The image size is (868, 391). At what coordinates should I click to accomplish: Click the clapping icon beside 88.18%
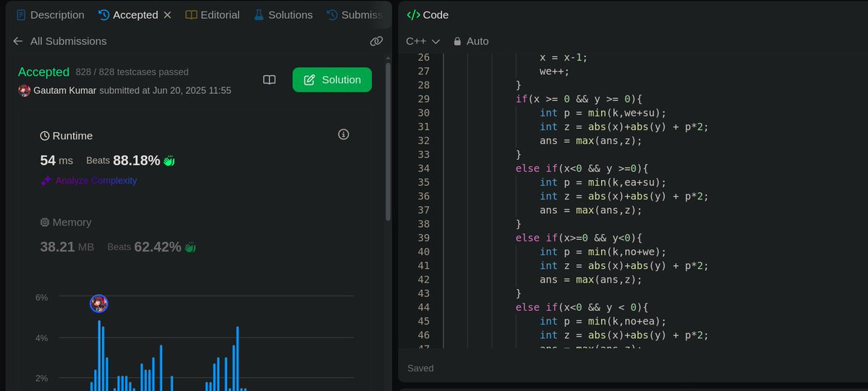[169, 160]
